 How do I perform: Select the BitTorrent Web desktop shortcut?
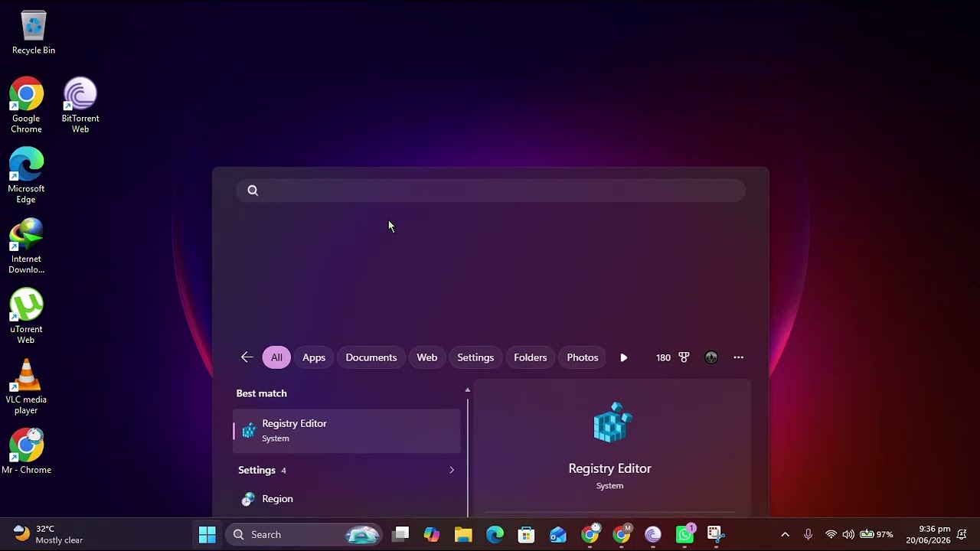80,105
